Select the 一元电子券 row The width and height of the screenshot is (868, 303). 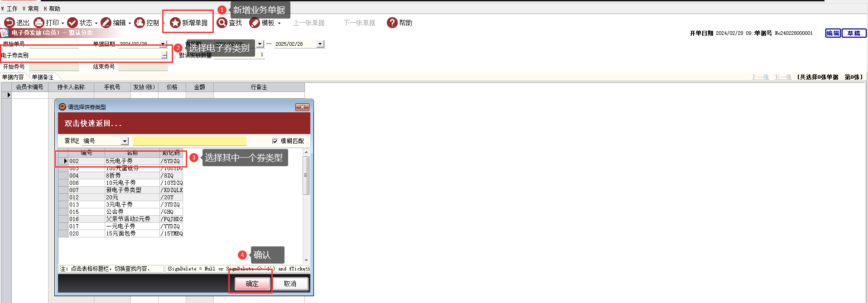[121, 226]
